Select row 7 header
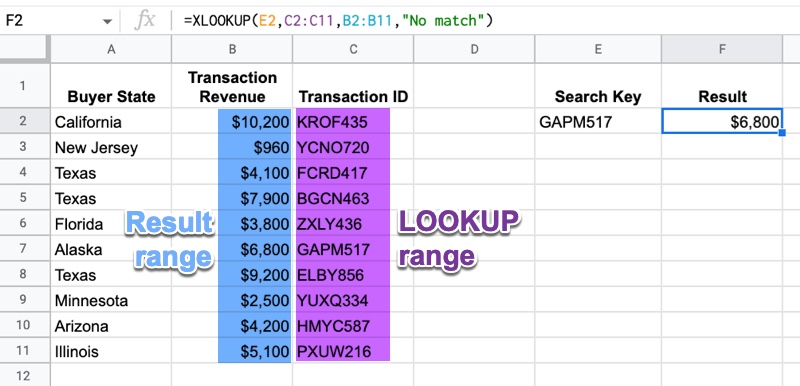This screenshot has height=386, width=800. 23,249
